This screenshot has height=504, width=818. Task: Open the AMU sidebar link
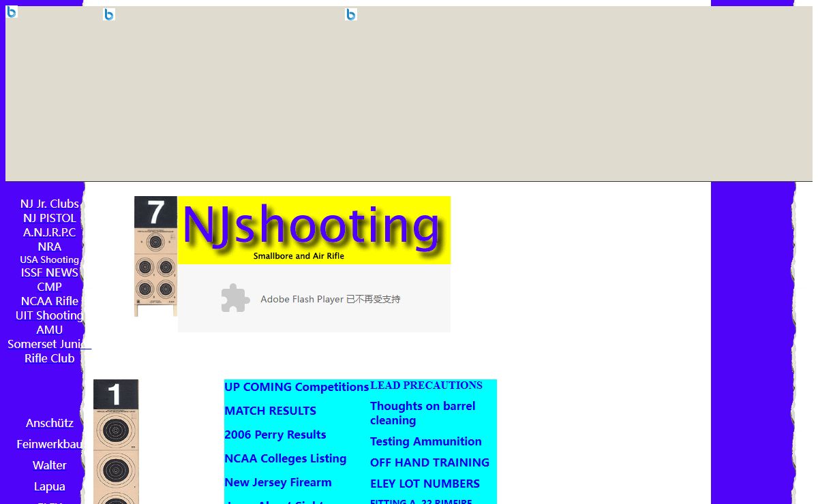[x=49, y=330]
